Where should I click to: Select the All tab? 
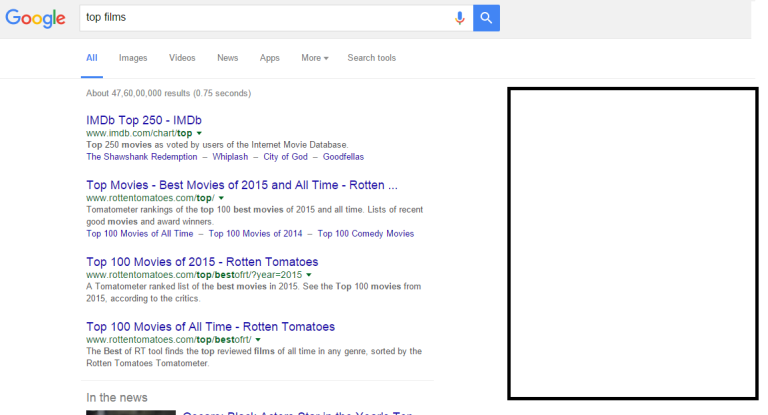92,58
